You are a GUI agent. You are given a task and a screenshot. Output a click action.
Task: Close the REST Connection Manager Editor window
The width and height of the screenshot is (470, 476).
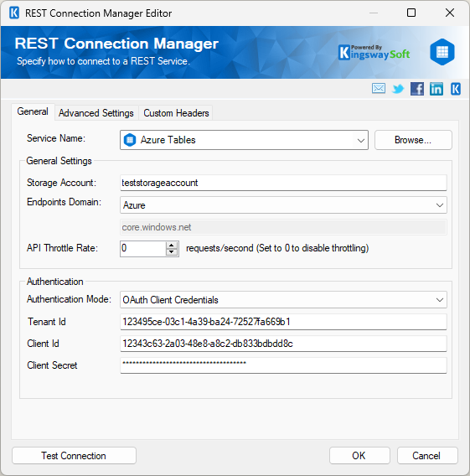click(x=450, y=13)
